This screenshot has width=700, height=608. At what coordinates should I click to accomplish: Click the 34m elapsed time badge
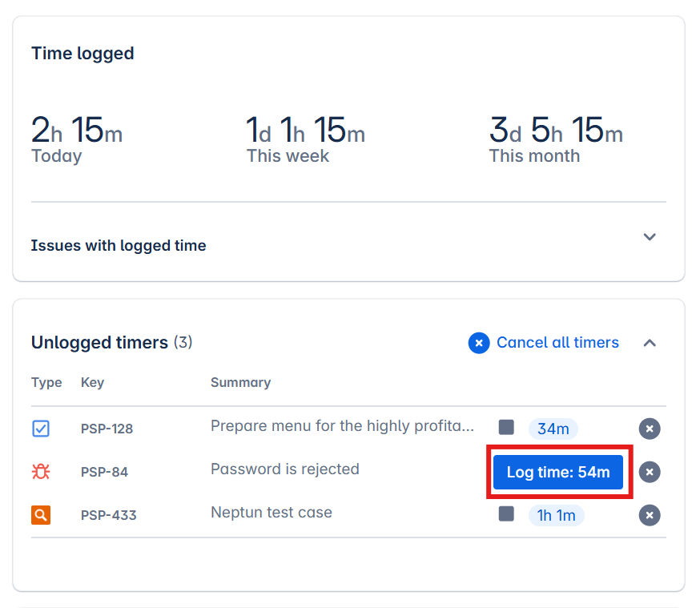coord(553,429)
